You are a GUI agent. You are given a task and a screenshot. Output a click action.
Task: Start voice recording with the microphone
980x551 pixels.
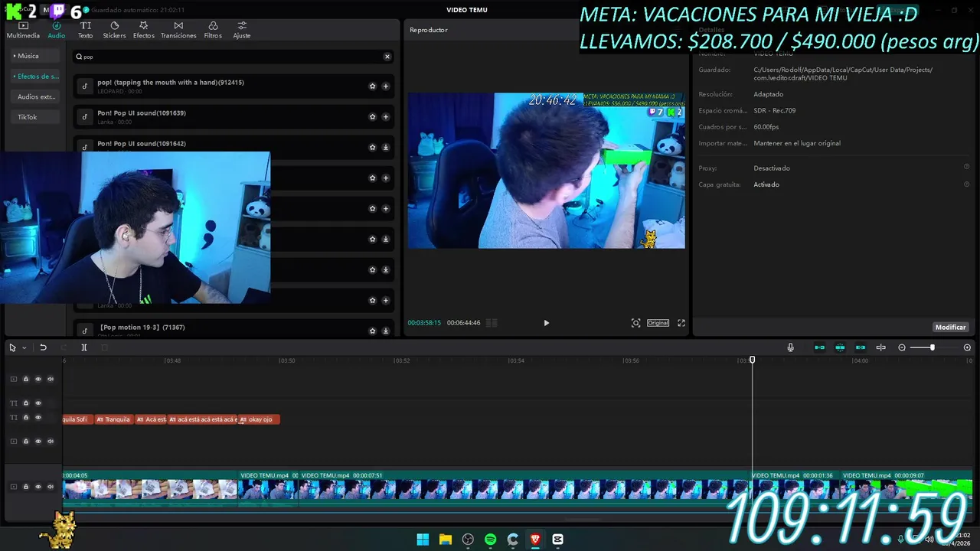(790, 347)
